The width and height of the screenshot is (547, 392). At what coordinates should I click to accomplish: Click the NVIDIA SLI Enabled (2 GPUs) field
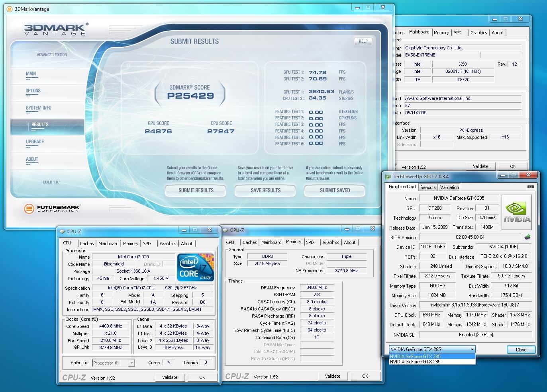[475, 335]
